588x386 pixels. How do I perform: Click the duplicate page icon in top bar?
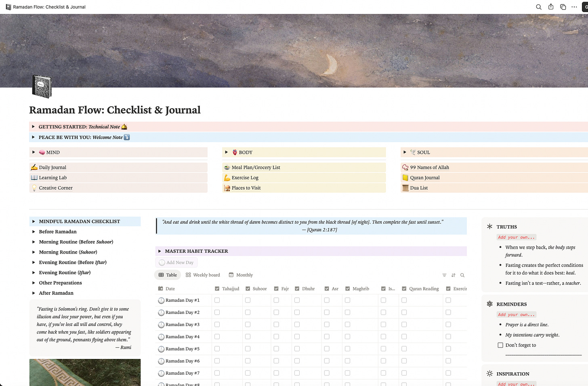(563, 7)
